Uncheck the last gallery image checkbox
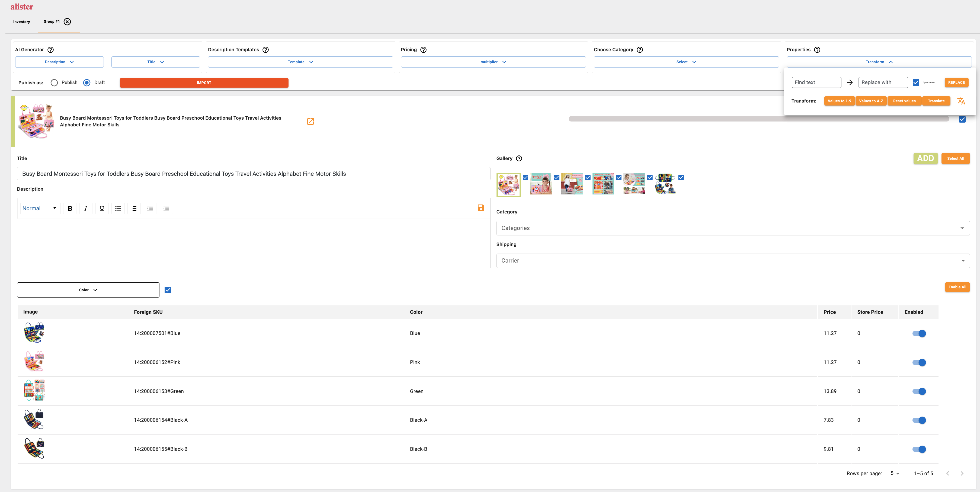This screenshot has height=492, width=980. (x=681, y=178)
